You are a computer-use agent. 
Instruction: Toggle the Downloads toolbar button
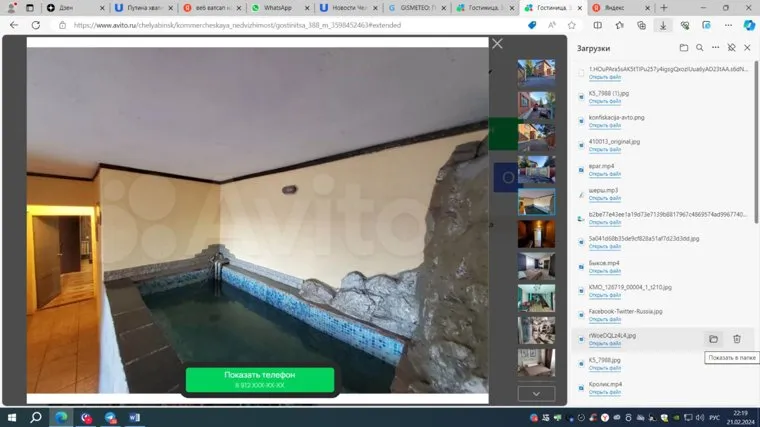(663, 25)
